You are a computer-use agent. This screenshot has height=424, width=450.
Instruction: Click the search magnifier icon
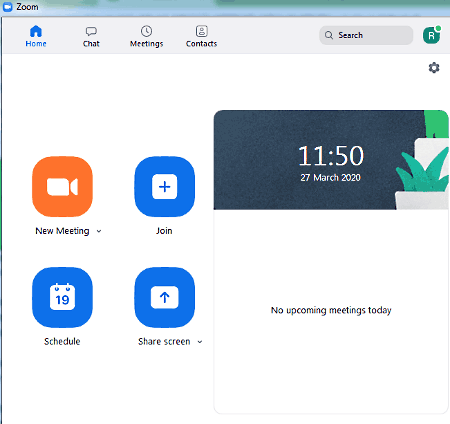click(329, 35)
